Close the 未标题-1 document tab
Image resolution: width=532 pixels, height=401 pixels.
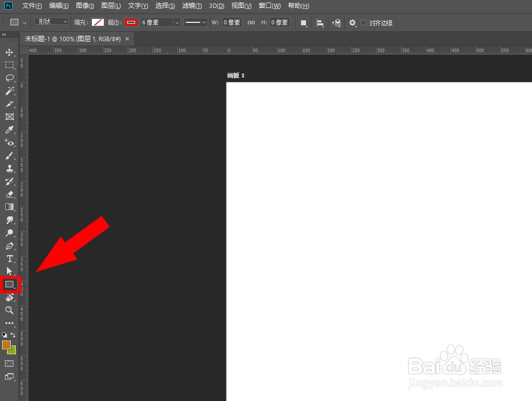127,39
